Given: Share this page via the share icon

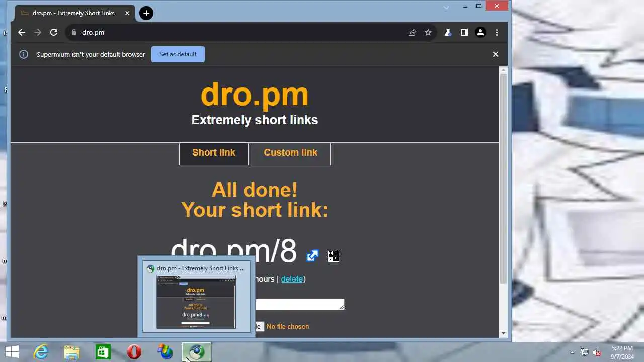Looking at the screenshot, I should (412, 32).
